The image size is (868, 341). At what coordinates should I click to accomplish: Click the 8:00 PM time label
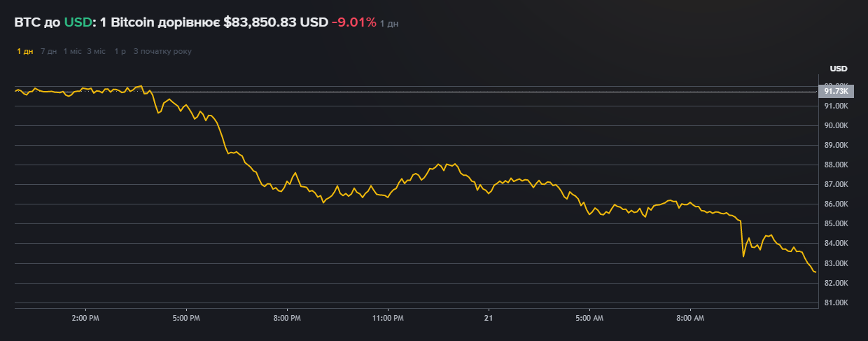click(x=287, y=318)
